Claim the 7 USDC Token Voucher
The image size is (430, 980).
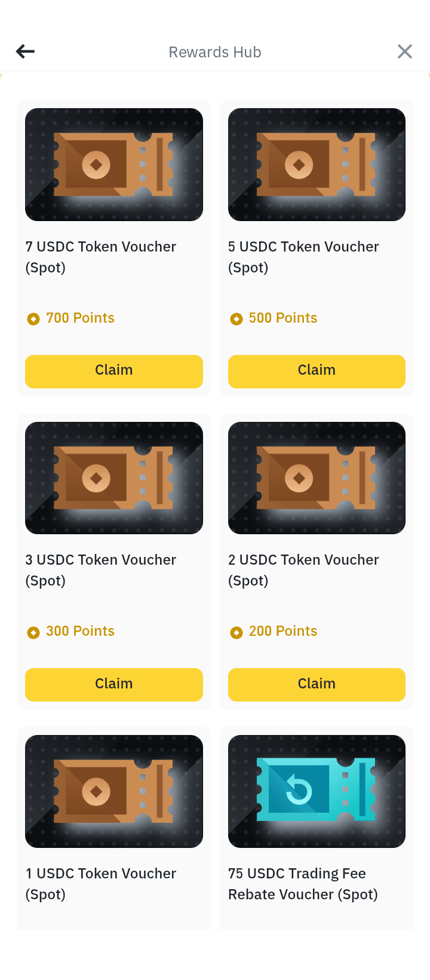pos(114,371)
